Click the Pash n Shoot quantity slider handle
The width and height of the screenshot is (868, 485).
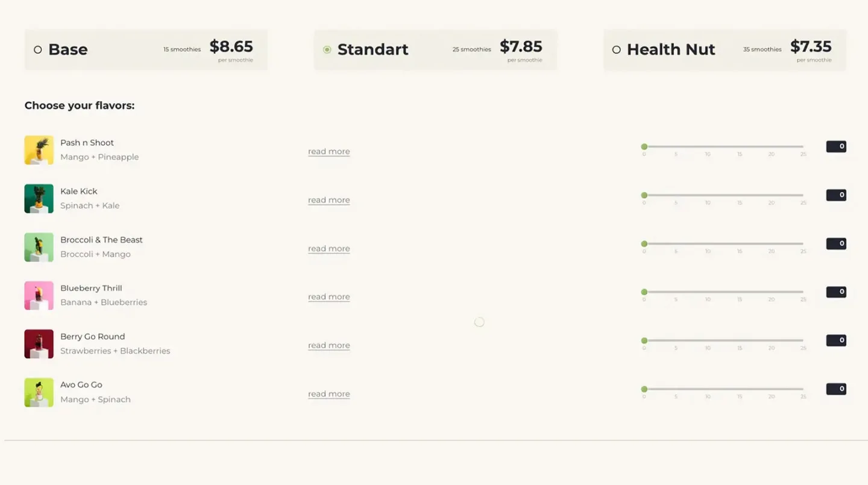[644, 147]
